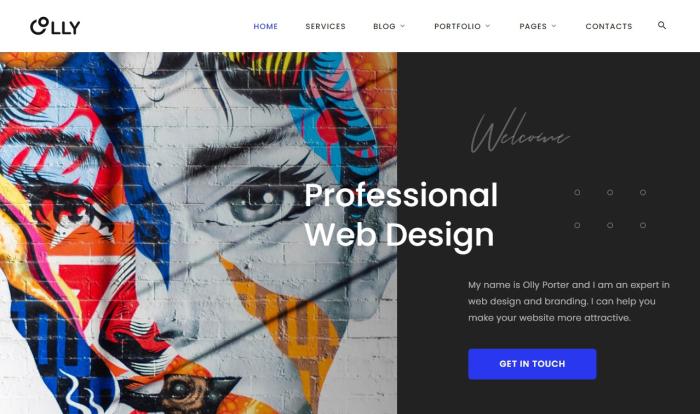This screenshot has height=414, width=700.
Task: Open the Services page link
Action: (x=325, y=26)
